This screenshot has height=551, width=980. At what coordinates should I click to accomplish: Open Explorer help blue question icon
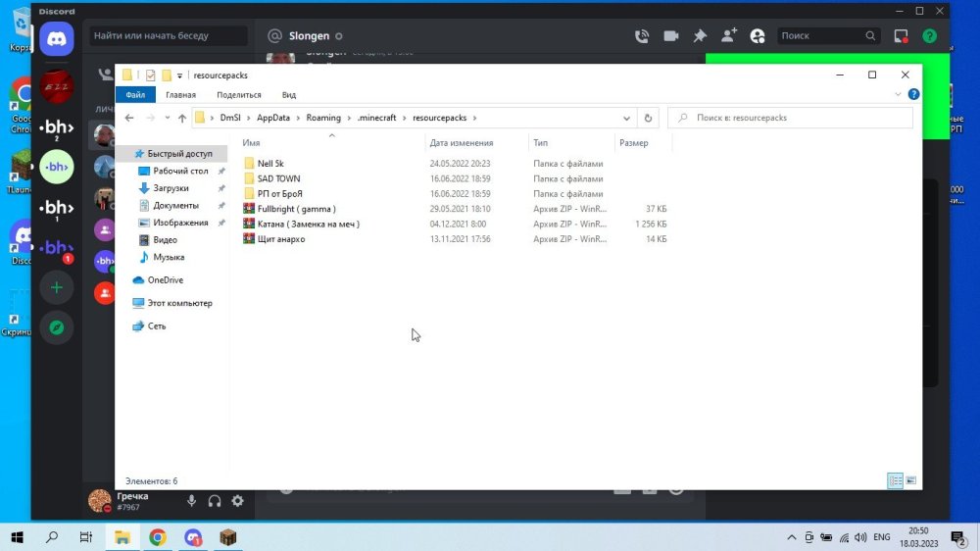click(913, 94)
